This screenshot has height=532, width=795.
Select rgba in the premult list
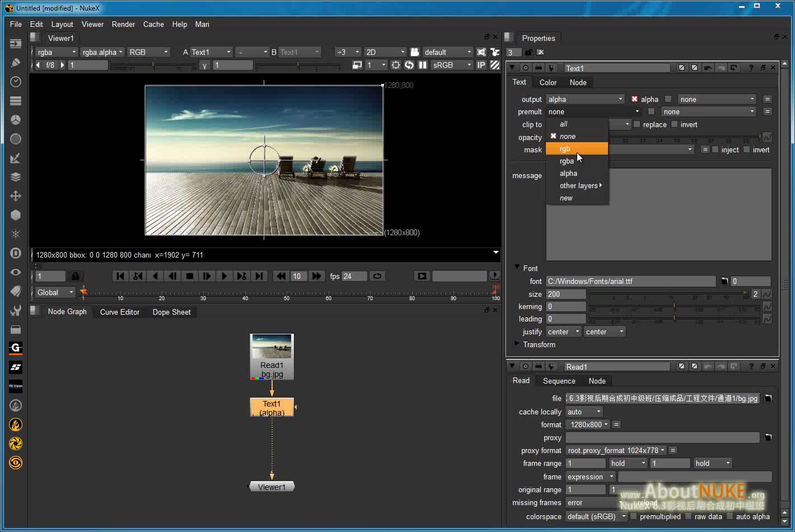tap(577, 161)
